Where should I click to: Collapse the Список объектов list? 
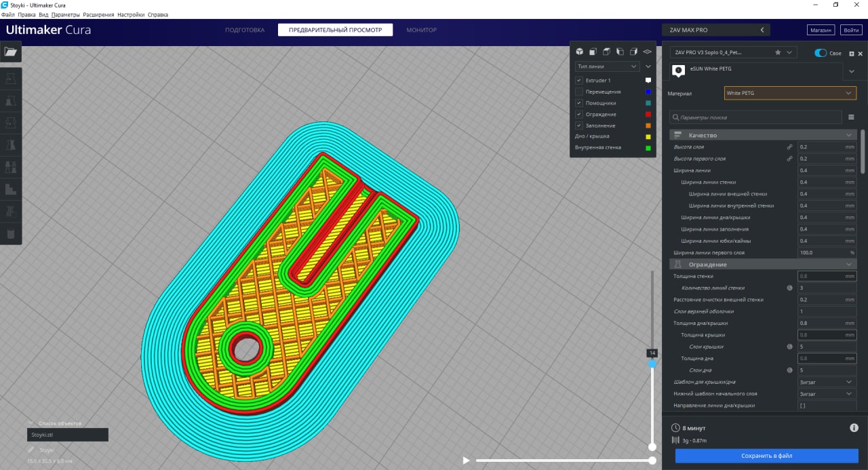click(x=31, y=423)
